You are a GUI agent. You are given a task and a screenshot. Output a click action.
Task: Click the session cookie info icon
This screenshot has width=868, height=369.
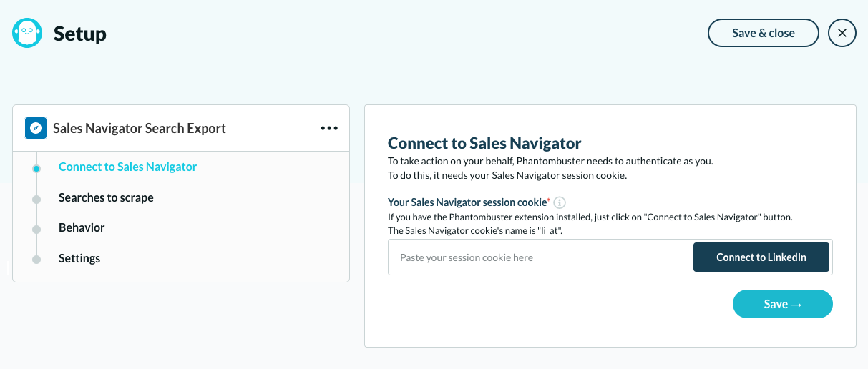coord(560,203)
